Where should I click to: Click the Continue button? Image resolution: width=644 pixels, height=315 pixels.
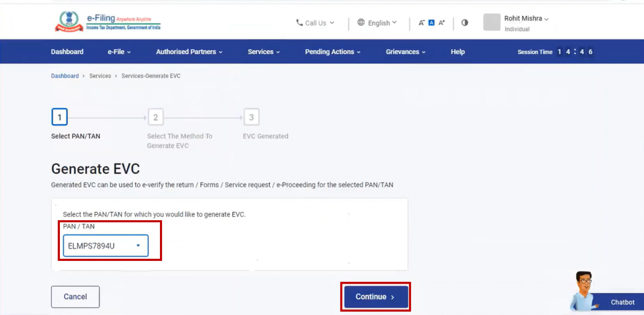(375, 296)
